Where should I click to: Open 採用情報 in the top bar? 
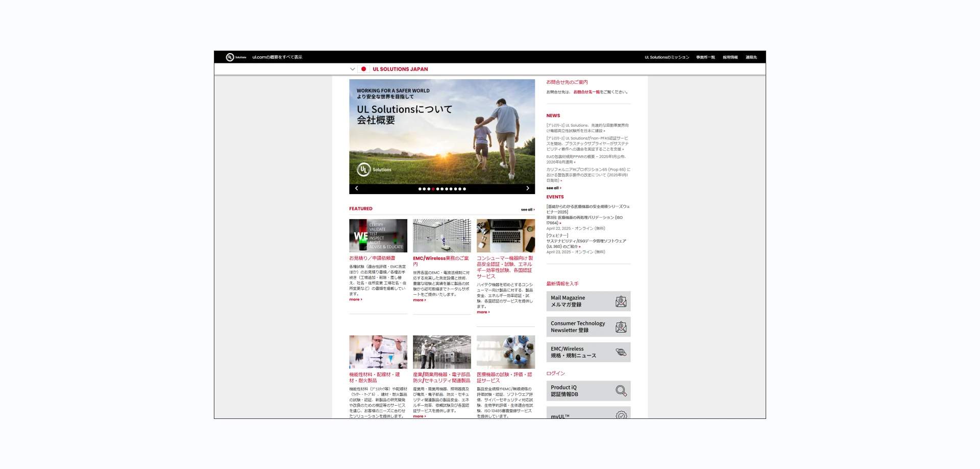coord(730,57)
